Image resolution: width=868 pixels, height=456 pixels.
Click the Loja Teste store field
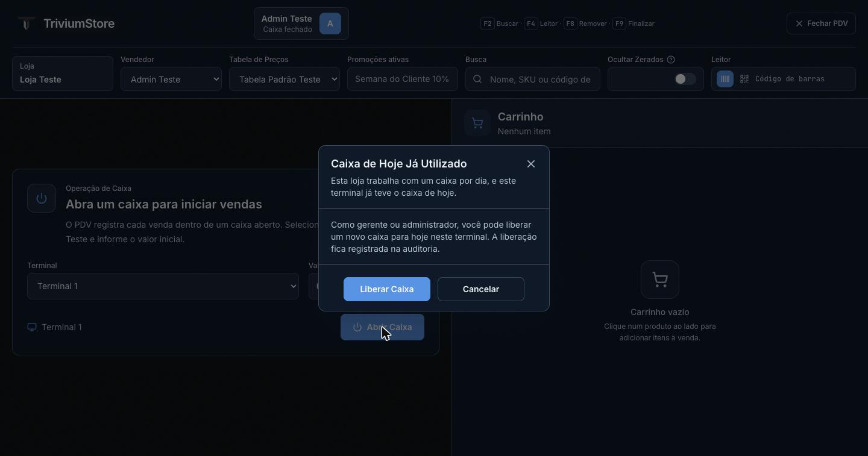pyautogui.click(x=63, y=73)
